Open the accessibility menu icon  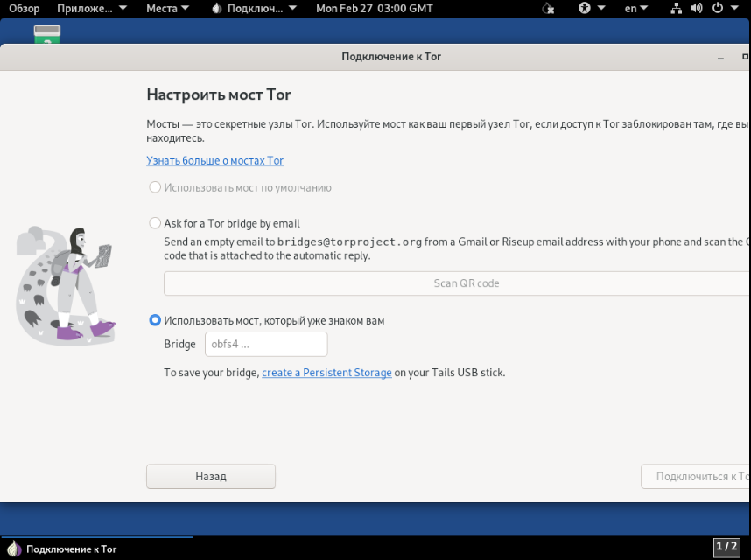coord(585,8)
